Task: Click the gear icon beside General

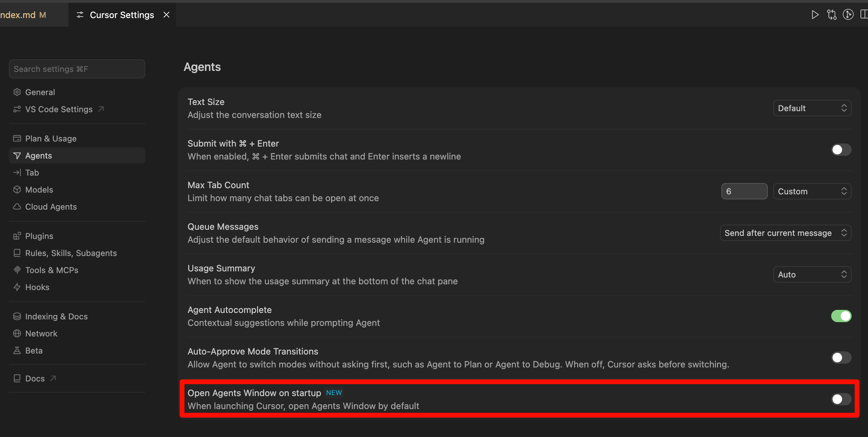Action: pyautogui.click(x=17, y=92)
